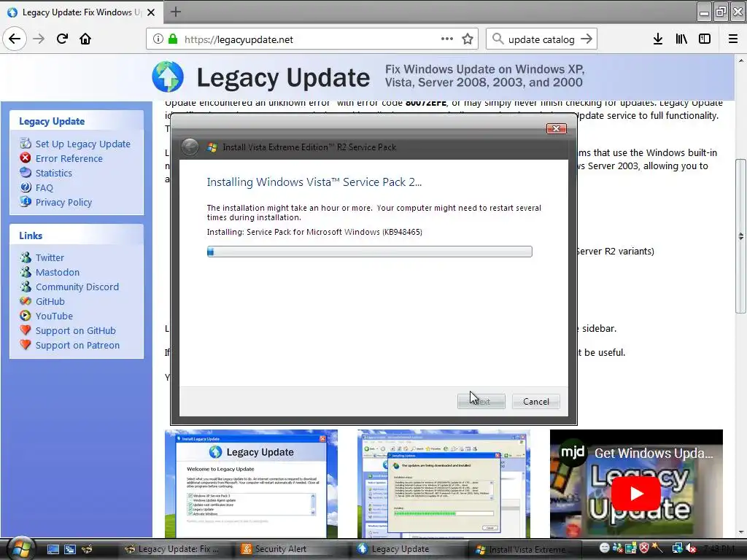Screen dimensions: 747x560
Task: Close the Legacy Update browser tab
Action: coord(151,12)
